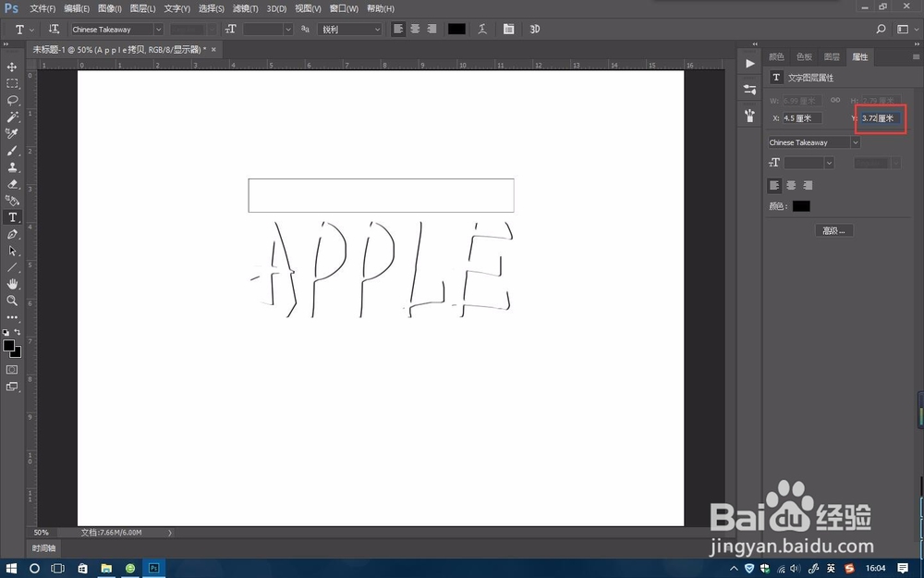The image size is (924, 578).
Task: Select the Paint Bucket tool
Action: pos(12,201)
